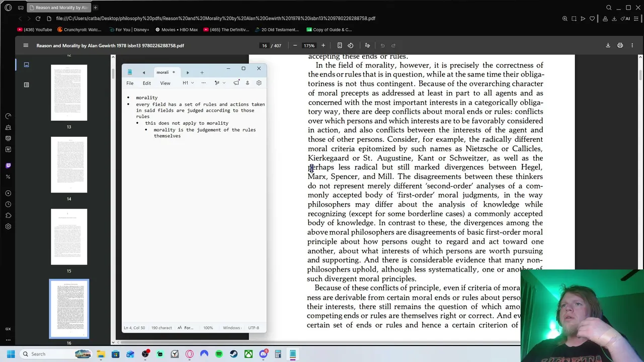Show the page thumbnails view
644x362 pixels.
pyautogui.click(x=26, y=64)
